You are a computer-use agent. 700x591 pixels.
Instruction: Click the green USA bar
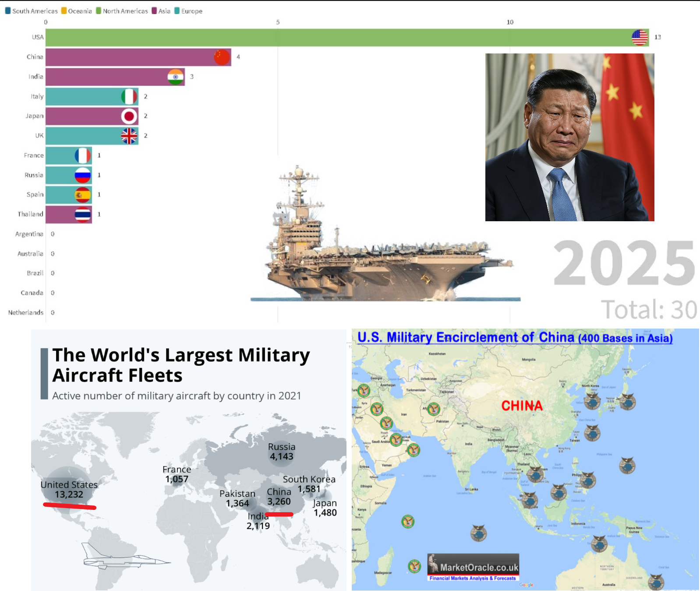(x=347, y=37)
